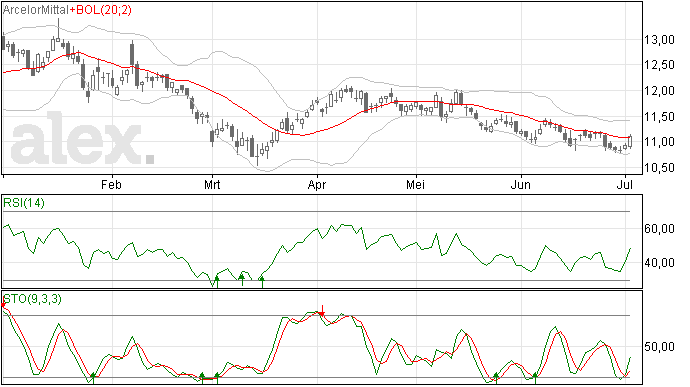Click the RSI(14) panel label

pos(24,203)
